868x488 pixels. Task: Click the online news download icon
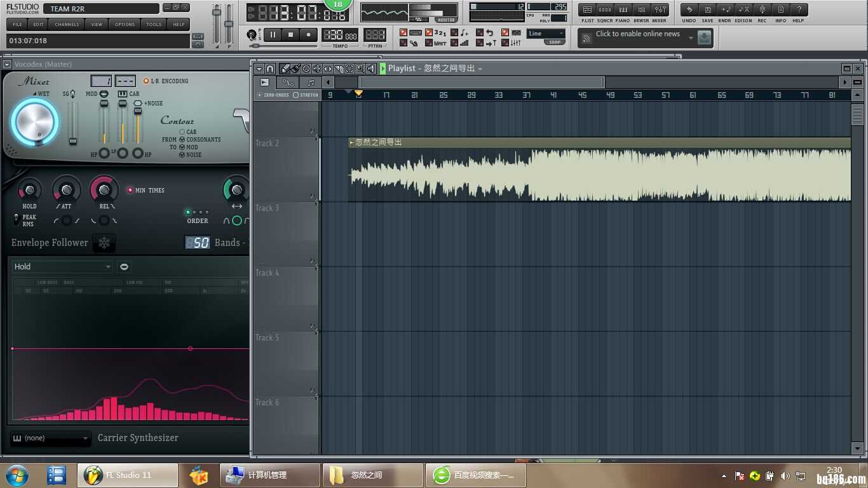tap(703, 38)
